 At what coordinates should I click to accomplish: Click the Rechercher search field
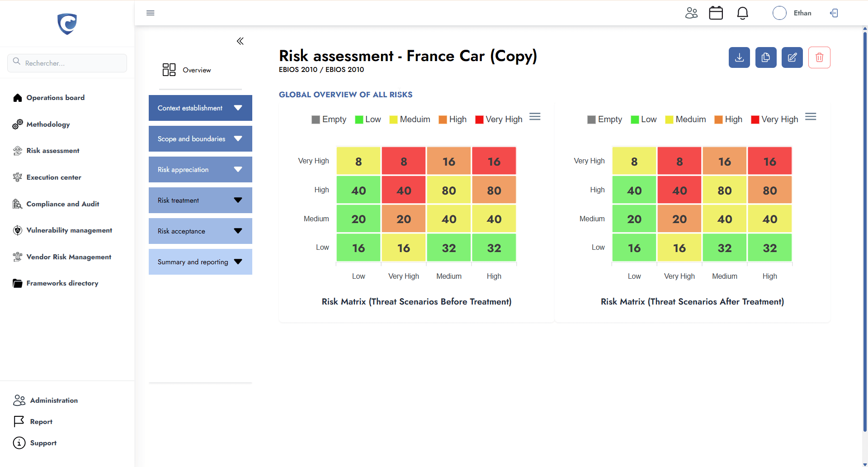pos(67,63)
